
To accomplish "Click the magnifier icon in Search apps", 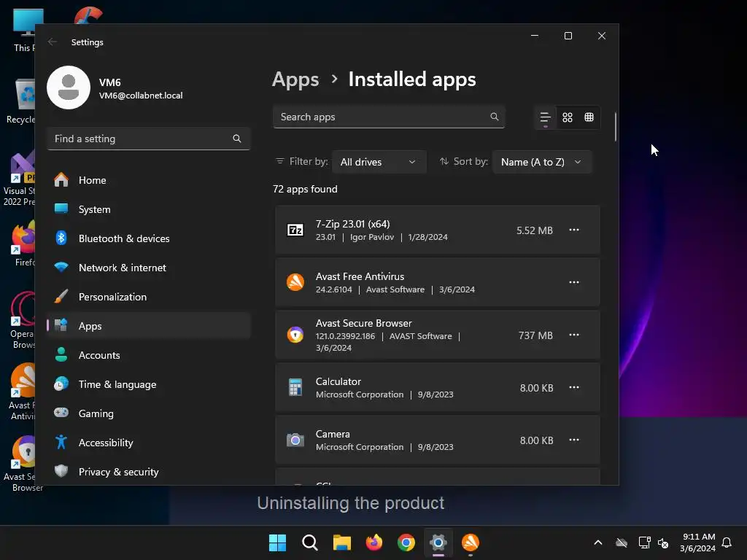I will click(495, 117).
